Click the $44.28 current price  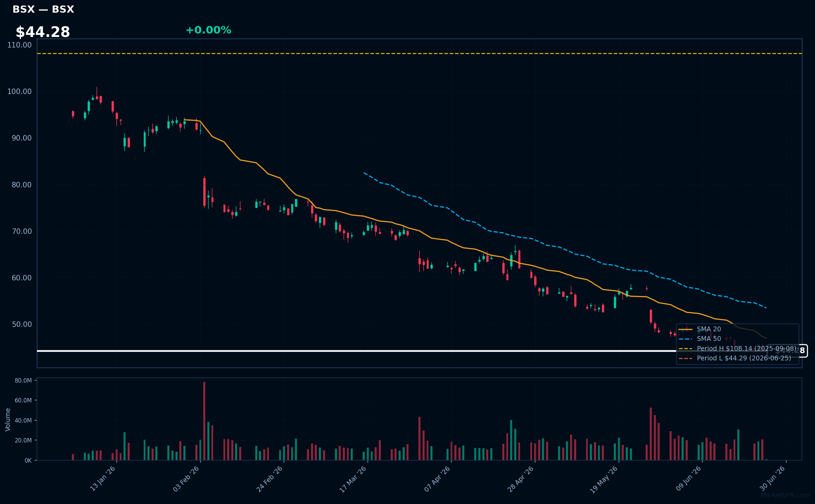point(43,32)
